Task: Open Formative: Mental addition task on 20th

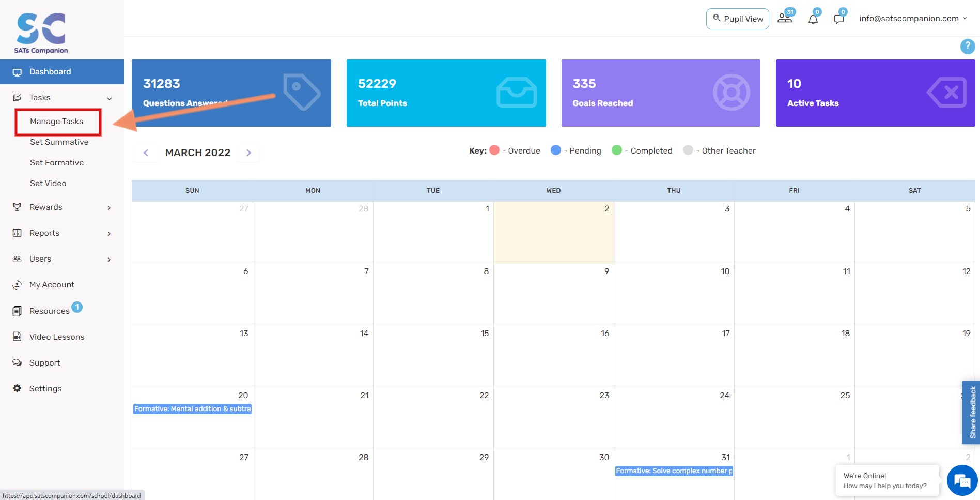Action: pyautogui.click(x=192, y=409)
